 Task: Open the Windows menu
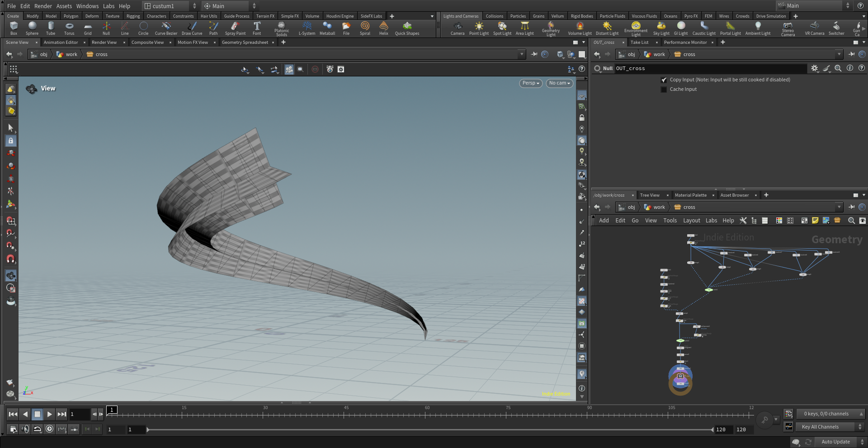[87, 6]
